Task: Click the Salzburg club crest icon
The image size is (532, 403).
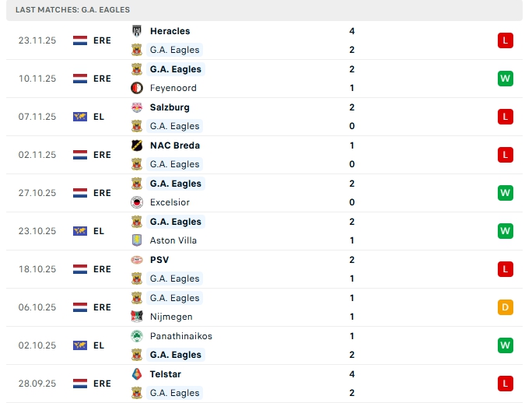Action: [x=137, y=107]
